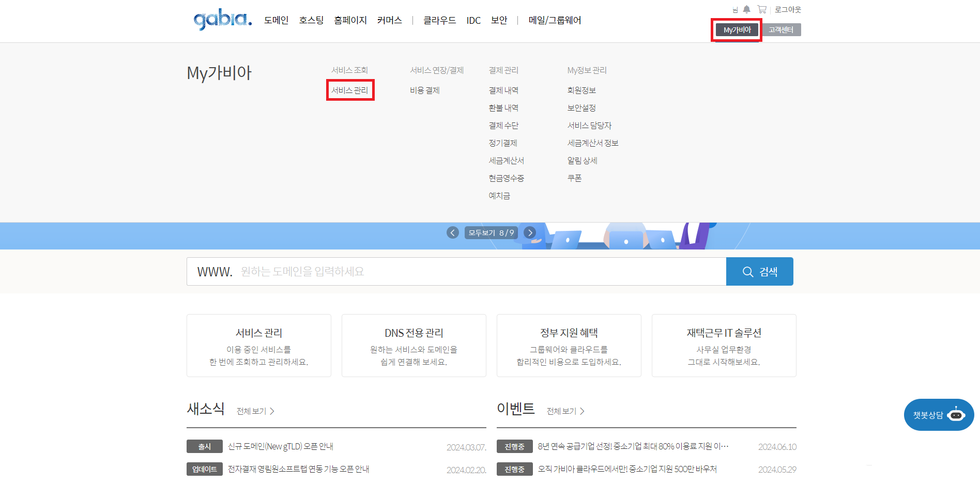
Task: Open 결제 내역 link
Action: pyautogui.click(x=503, y=90)
